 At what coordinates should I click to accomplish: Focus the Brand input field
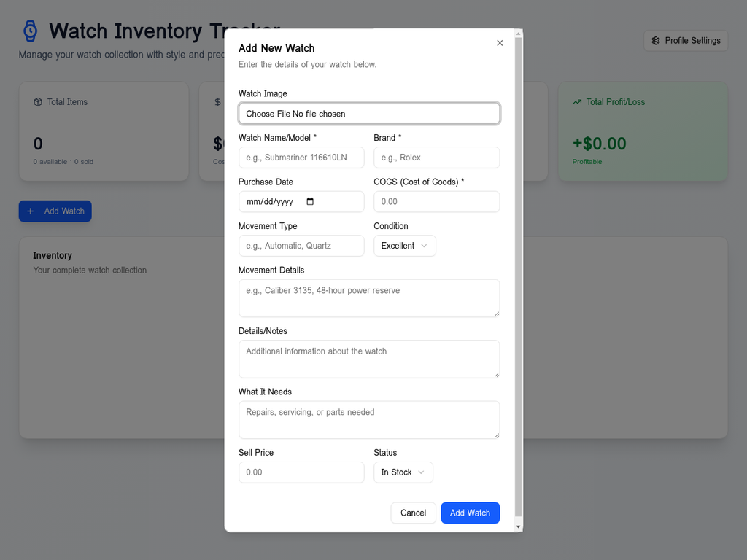tap(436, 157)
